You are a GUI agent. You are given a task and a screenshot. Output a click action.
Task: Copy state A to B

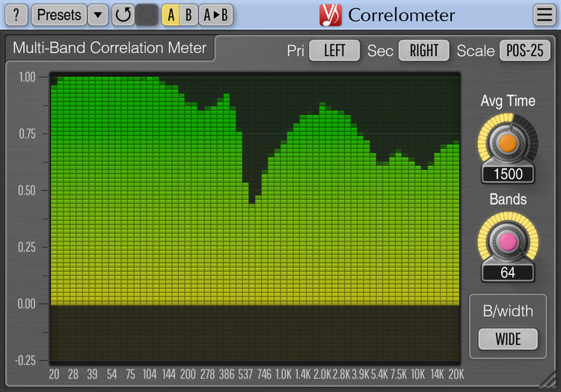pos(215,15)
